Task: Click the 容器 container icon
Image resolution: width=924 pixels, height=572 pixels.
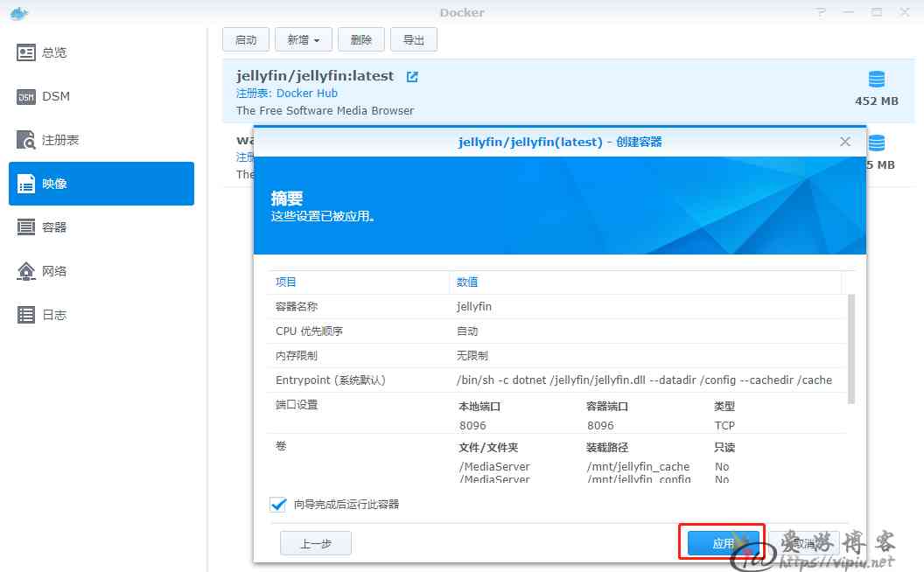Action: (26, 227)
